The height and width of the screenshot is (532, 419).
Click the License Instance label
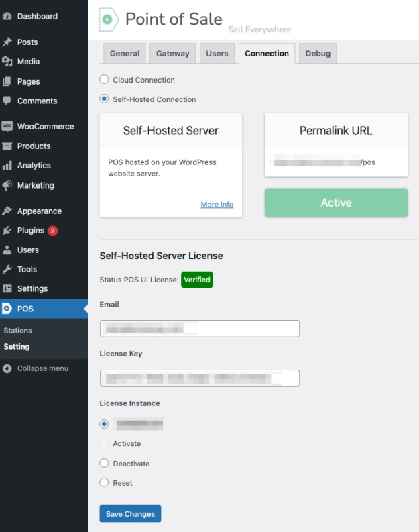[x=129, y=403]
